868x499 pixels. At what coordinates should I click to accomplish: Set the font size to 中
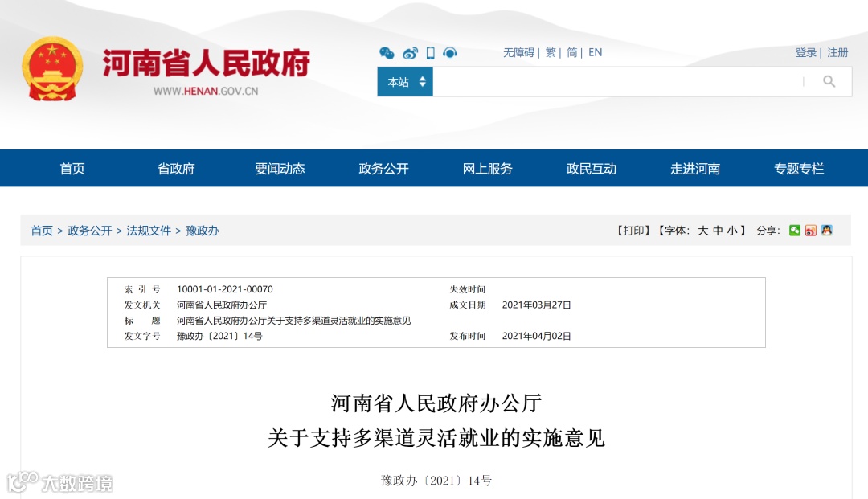718,231
